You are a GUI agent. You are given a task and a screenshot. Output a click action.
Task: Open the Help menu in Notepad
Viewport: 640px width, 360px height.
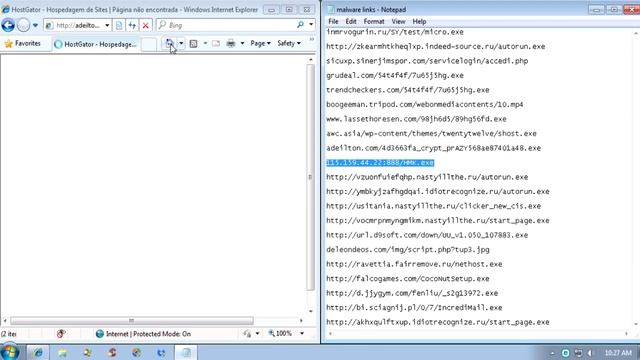(x=419, y=21)
